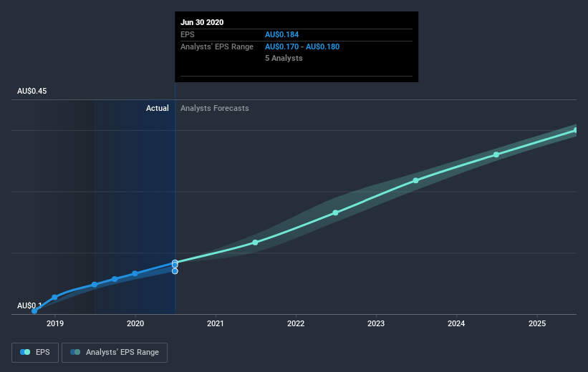
Task: Select the mid-2024 forecast data point
Action: coord(496,155)
